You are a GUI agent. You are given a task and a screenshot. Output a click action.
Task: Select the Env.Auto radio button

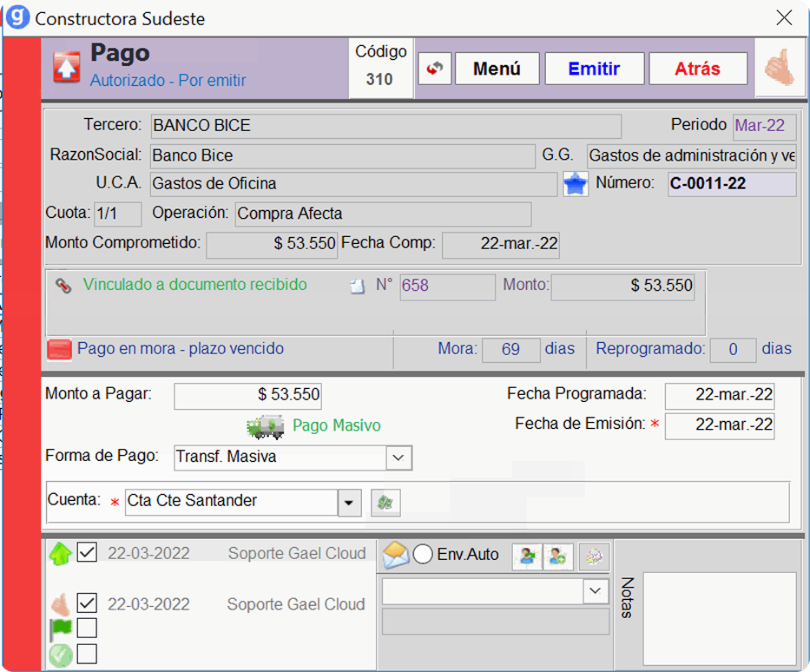tap(423, 554)
